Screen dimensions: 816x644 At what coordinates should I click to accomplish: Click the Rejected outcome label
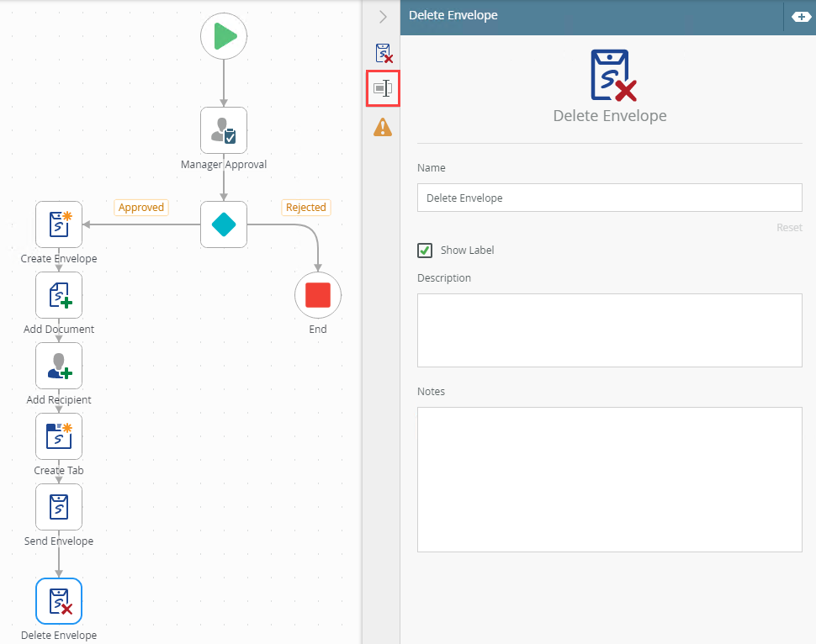pyautogui.click(x=305, y=208)
